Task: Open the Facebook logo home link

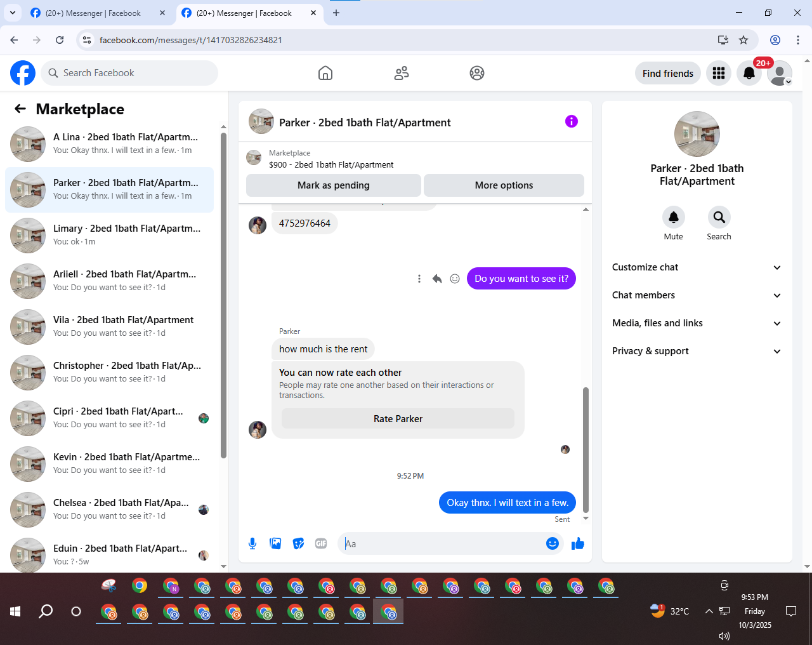Action: coord(23,73)
